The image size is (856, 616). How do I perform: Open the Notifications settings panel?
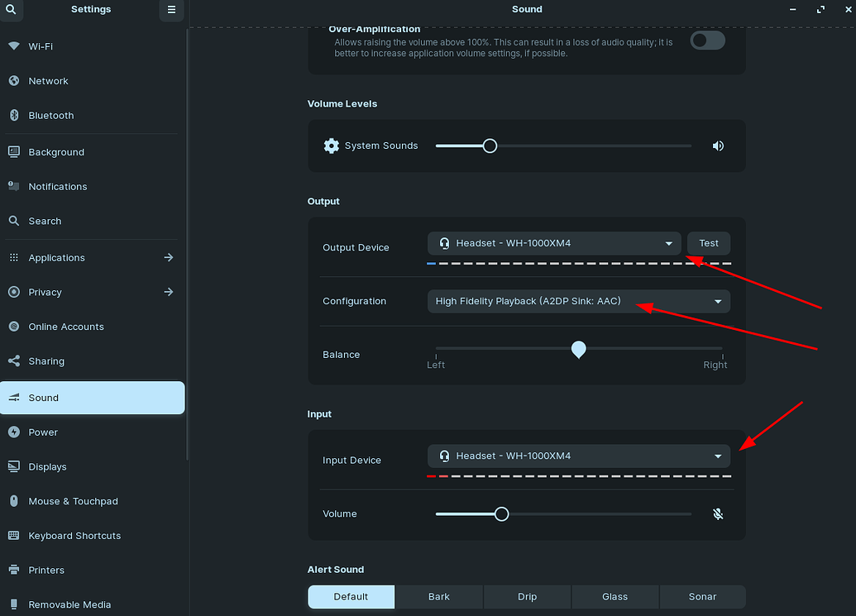click(x=93, y=186)
